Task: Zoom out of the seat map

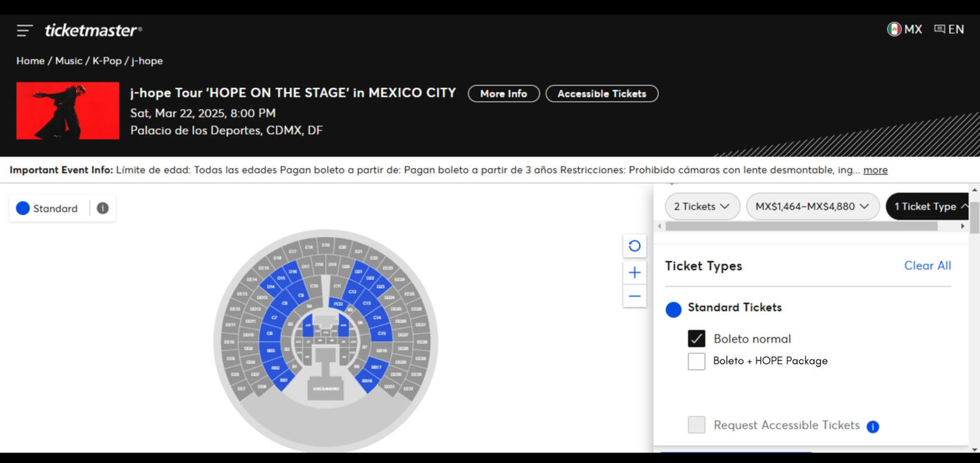Action: tap(634, 296)
